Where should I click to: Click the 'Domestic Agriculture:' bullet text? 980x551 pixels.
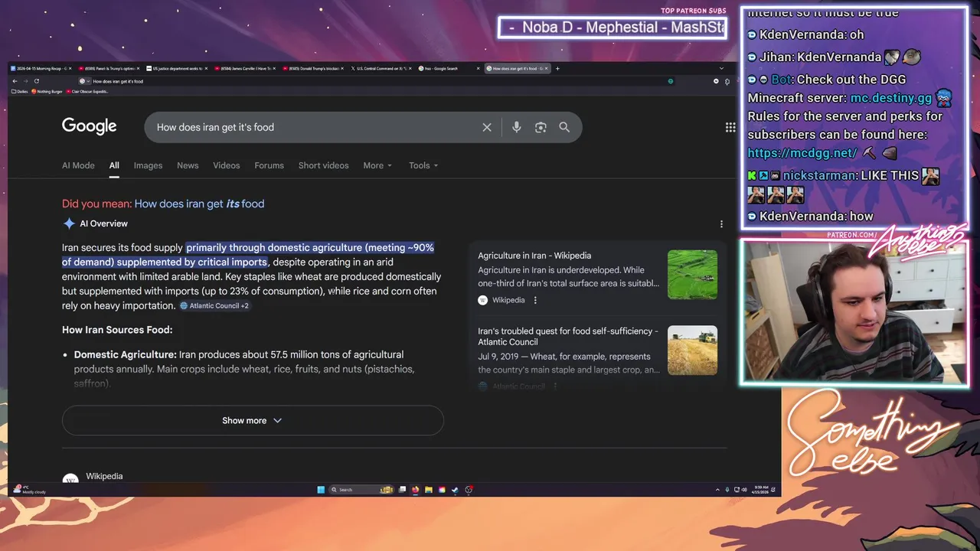point(126,354)
